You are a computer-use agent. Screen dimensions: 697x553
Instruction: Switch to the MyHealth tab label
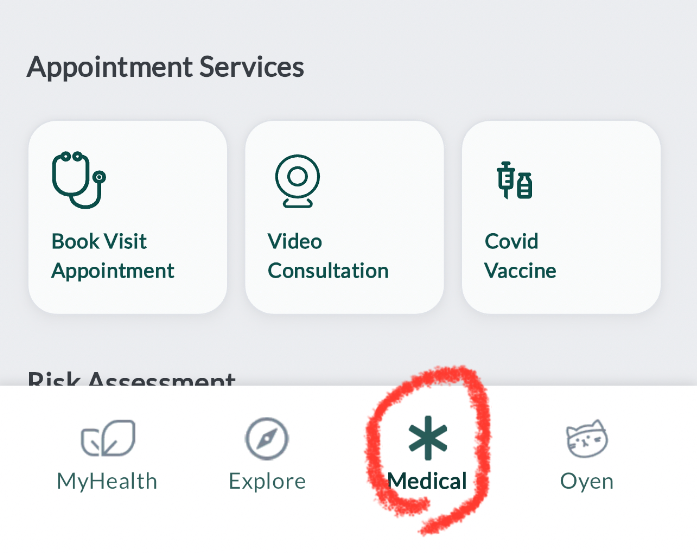pyautogui.click(x=107, y=481)
